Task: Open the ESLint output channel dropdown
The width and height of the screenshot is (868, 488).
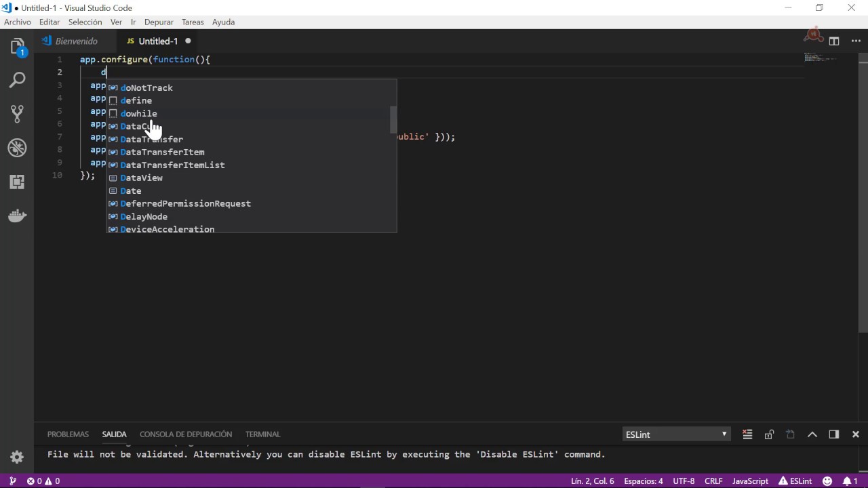Action: point(676,434)
